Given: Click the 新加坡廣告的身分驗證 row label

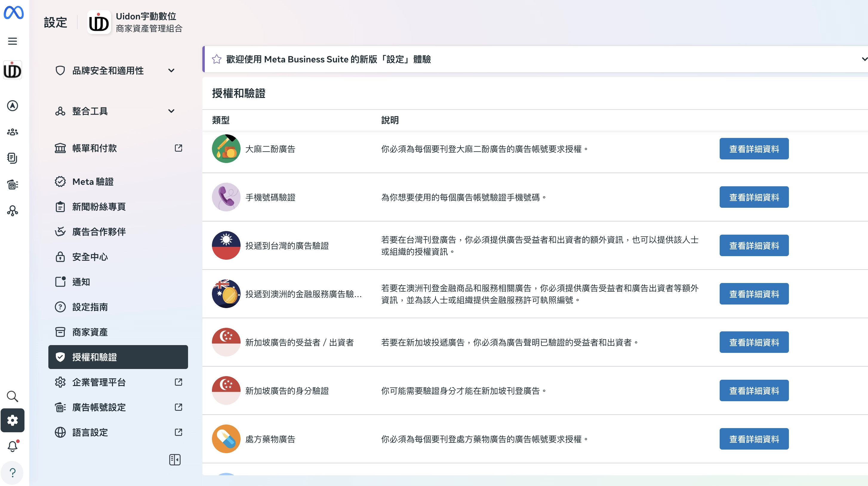Looking at the screenshot, I should (287, 391).
